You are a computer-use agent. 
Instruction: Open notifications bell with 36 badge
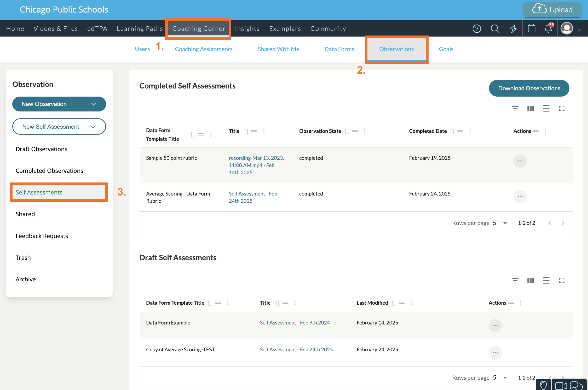click(548, 28)
